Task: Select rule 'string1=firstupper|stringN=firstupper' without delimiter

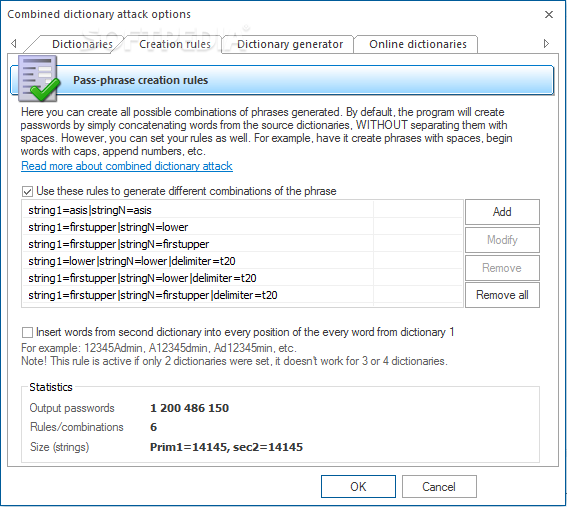Action: click(242, 244)
